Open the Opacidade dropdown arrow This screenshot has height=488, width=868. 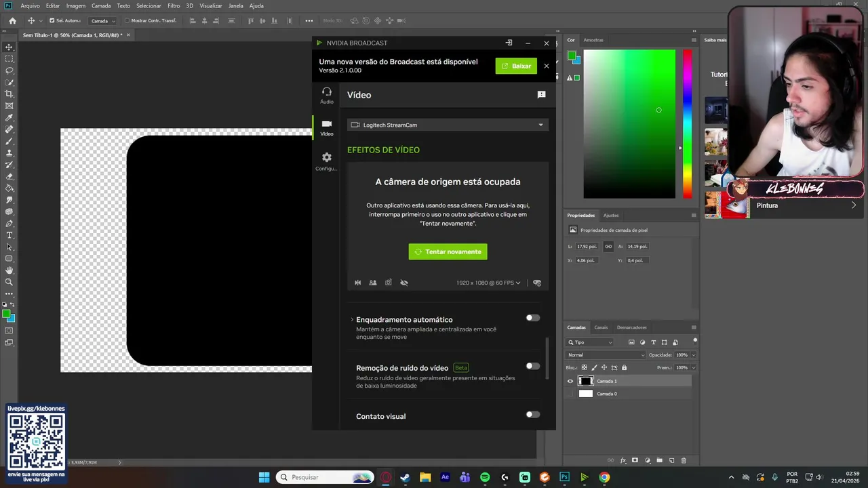click(x=693, y=354)
